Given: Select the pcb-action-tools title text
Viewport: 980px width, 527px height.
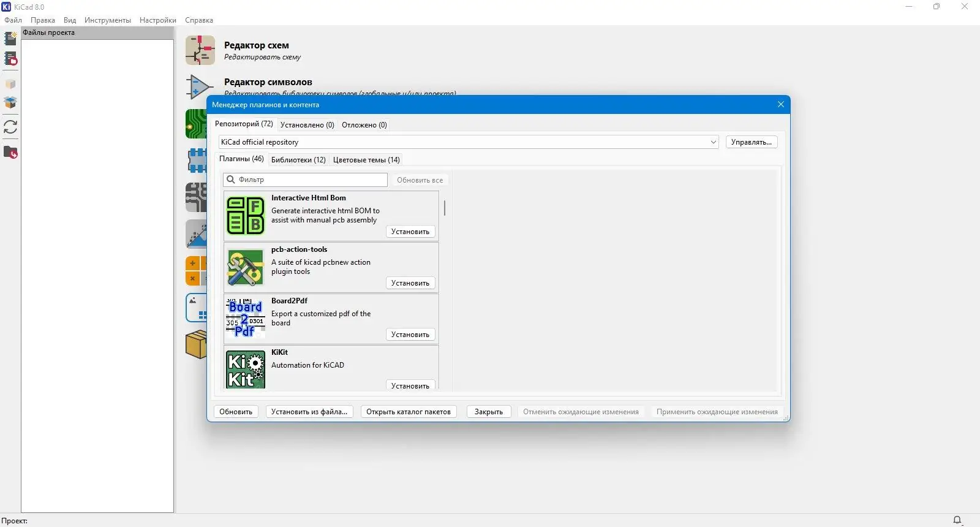Looking at the screenshot, I should [300, 249].
